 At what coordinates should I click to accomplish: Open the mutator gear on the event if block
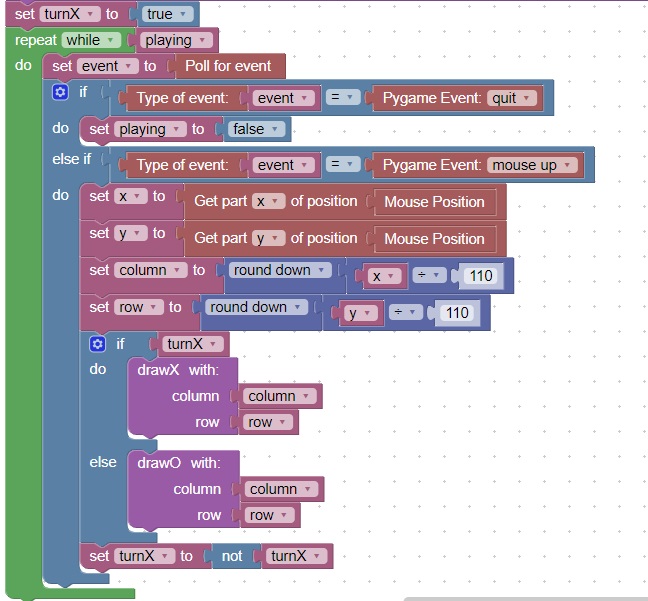click(x=60, y=92)
